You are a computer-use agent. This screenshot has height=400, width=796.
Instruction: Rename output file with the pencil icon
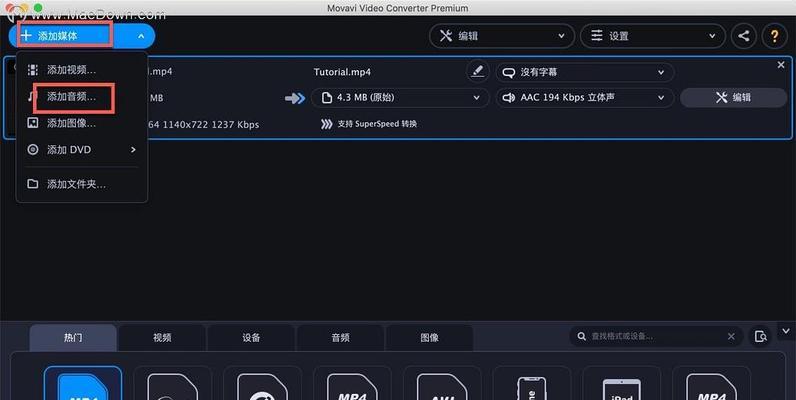coord(477,72)
